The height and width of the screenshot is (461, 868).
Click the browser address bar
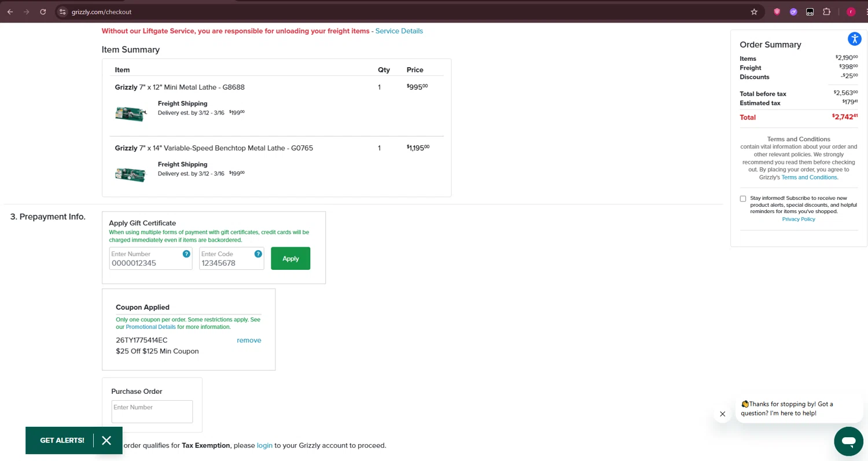click(405, 12)
